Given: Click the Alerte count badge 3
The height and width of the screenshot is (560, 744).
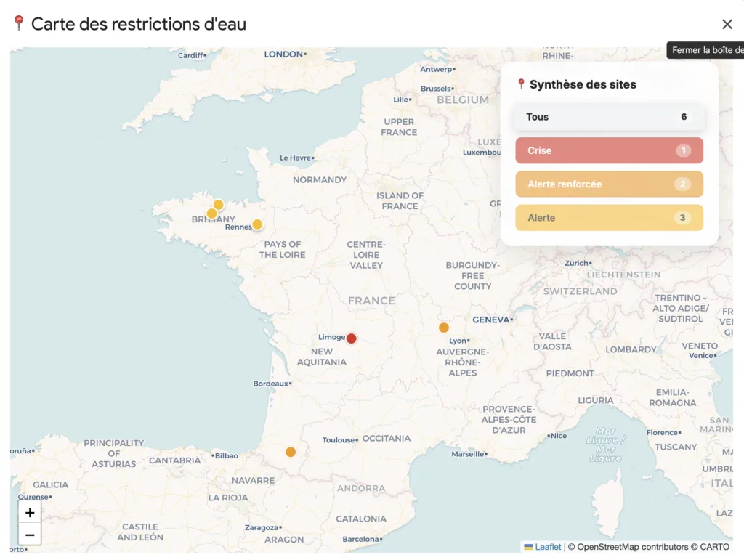Looking at the screenshot, I should tap(682, 218).
